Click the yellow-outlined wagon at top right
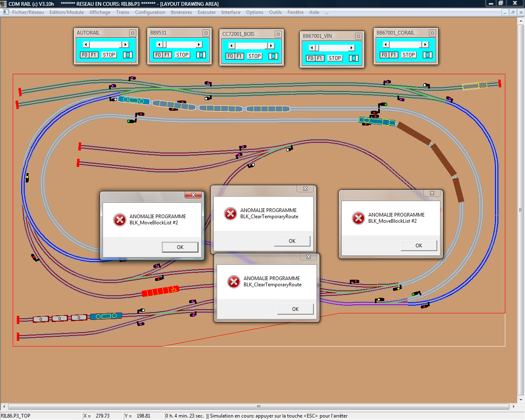This screenshot has height=420, width=525. [x=475, y=86]
